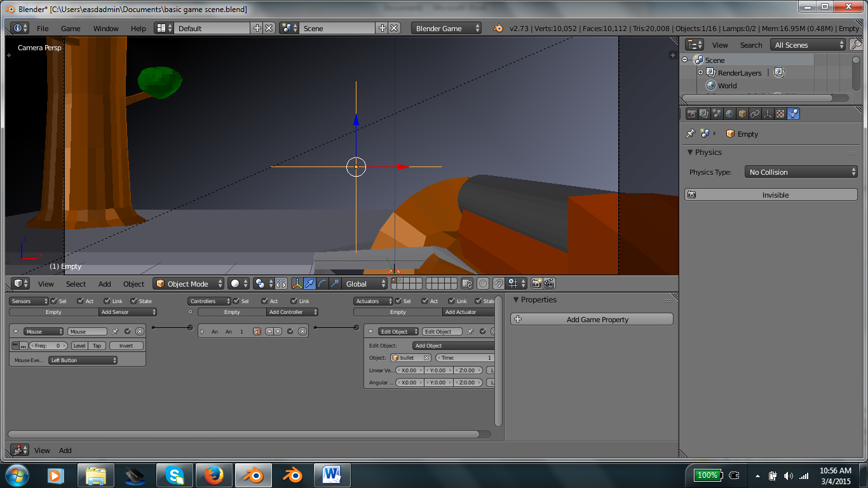
Task: Open the Object Data properties tab icon
Action: (x=768, y=114)
